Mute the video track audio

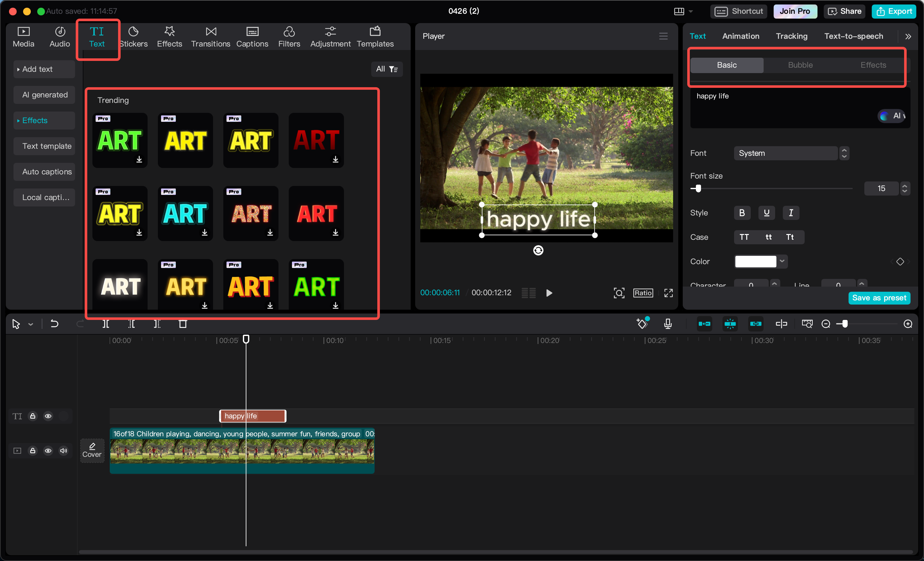(x=64, y=450)
